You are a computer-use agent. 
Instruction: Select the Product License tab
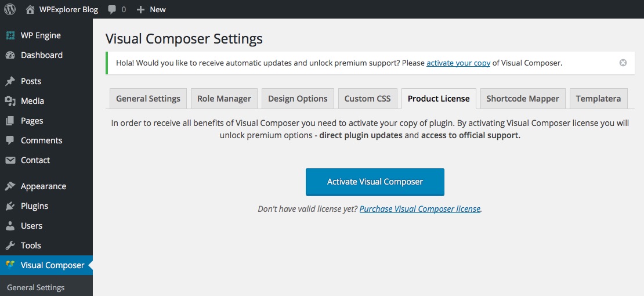click(439, 99)
